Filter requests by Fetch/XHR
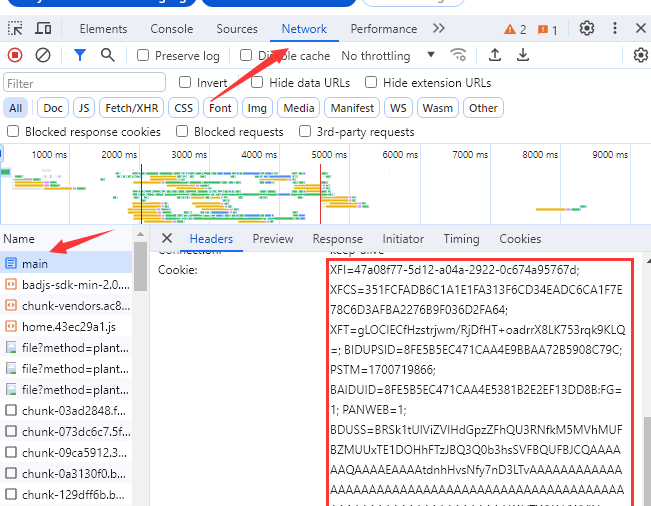The height and width of the screenshot is (506, 651). tap(131, 108)
